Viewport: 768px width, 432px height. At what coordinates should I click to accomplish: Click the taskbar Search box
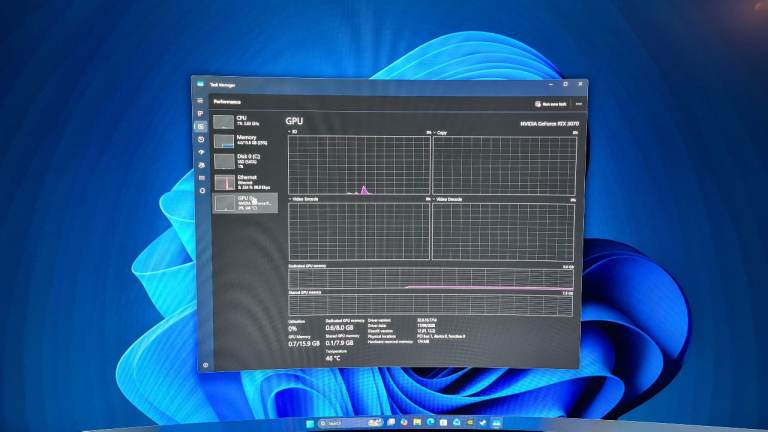351,423
